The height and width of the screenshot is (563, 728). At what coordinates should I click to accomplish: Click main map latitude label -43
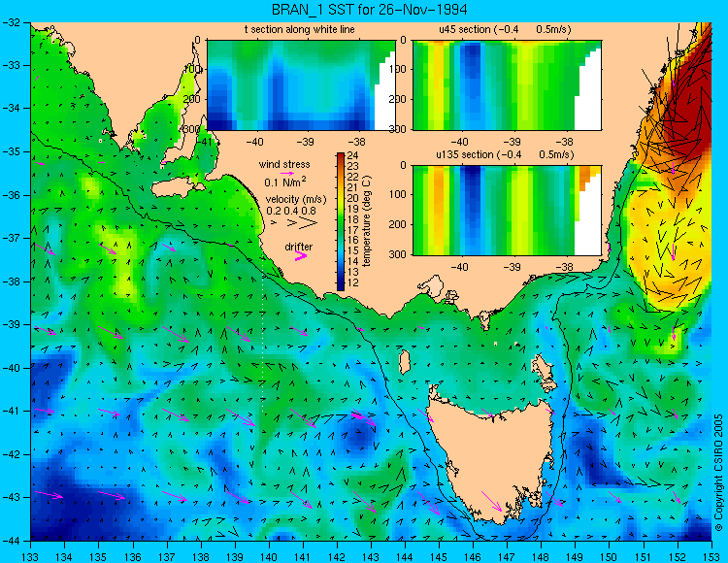click(11, 498)
